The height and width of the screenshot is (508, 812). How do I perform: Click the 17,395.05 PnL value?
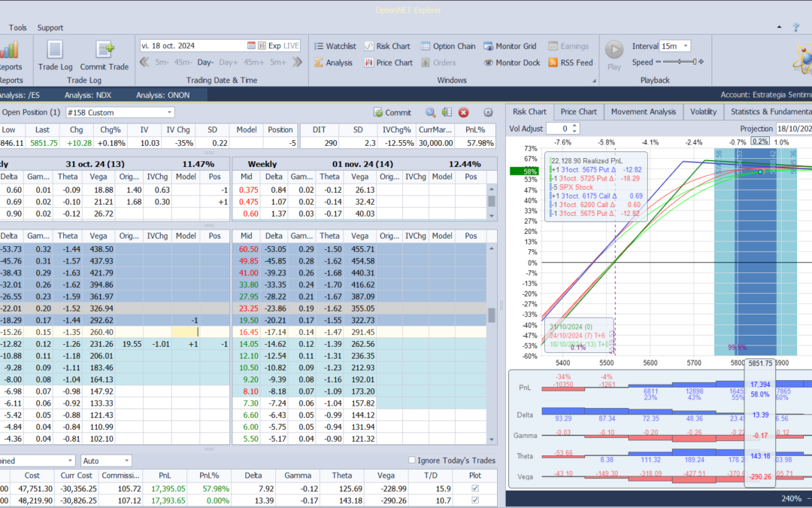pyautogui.click(x=168, y=489)
